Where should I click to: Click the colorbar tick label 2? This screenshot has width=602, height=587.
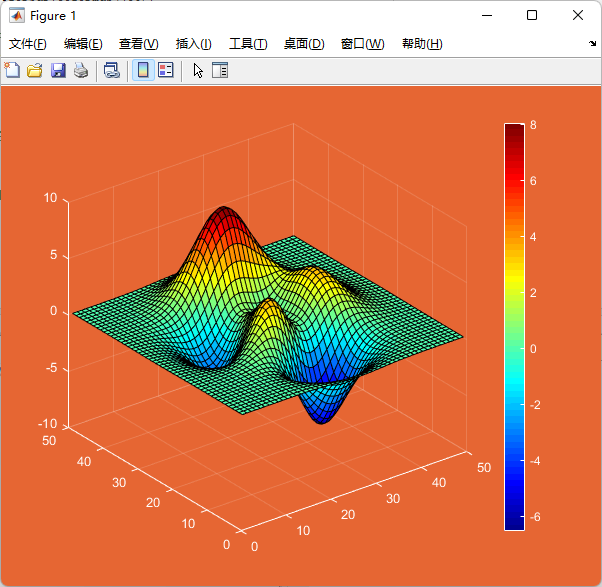coord(533,293)
